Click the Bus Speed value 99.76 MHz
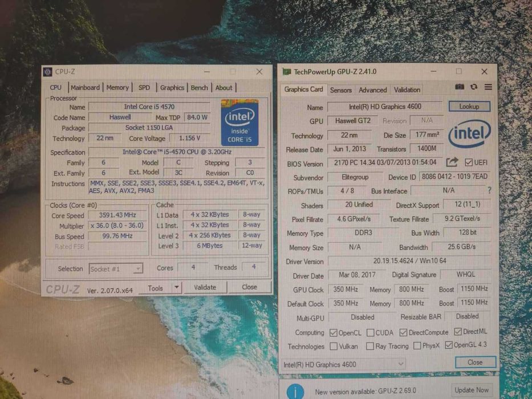This screenshot has height=399, width=532. (x=117, y=236)
